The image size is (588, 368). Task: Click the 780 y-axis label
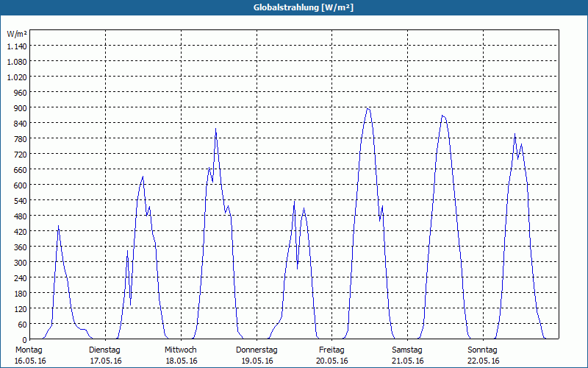coord(21,139)
